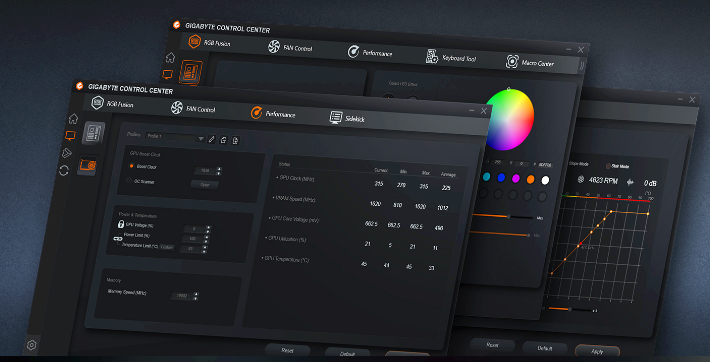Switch to the Sidekick tab
The height and width of the screenshot is (362, 710).
(x=347, y=118)
